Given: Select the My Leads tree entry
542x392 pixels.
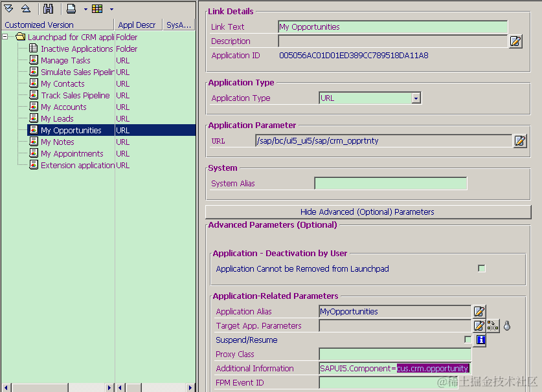Looking at the screenshot, I should point(57,119).
